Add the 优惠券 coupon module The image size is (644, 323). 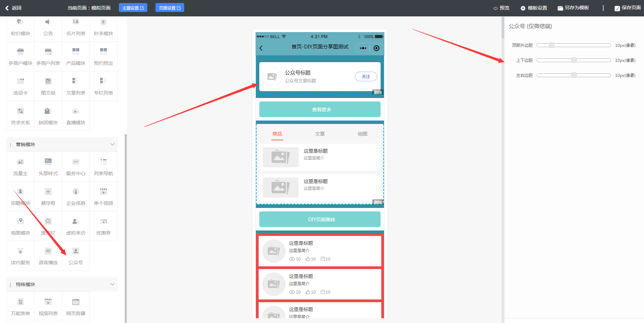click(x=104, y=226)
